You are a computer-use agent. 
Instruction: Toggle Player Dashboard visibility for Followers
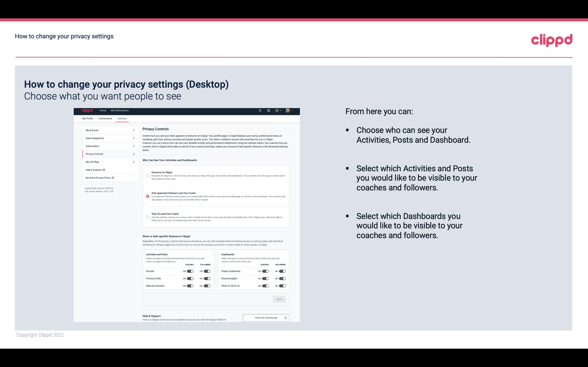[x=282, y=271]
